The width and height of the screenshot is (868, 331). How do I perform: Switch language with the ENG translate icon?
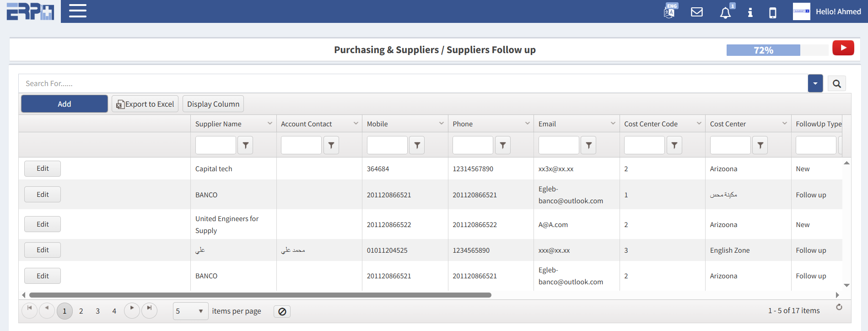(x=670, y=11)
